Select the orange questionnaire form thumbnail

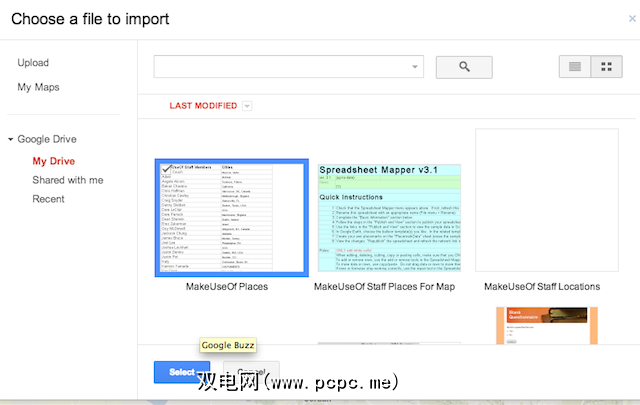click(547, 326)
